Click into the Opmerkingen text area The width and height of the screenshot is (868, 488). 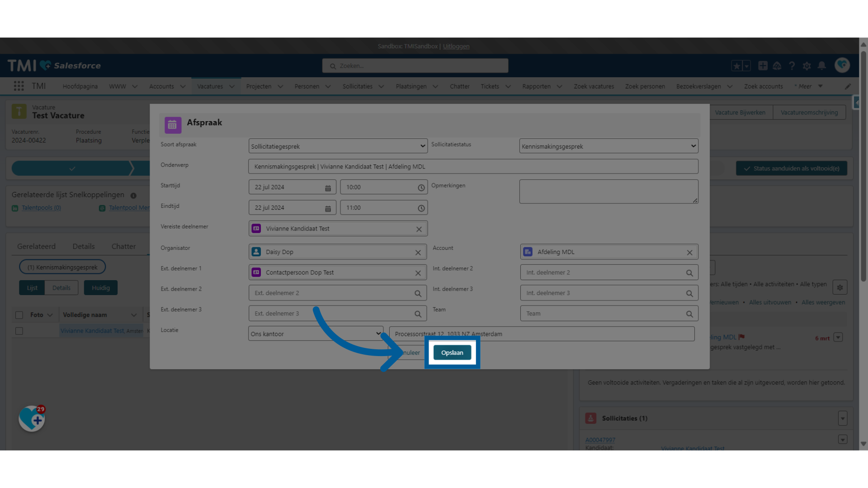[608, 192]
